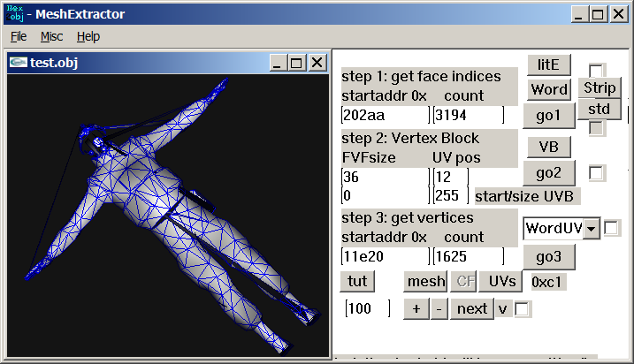This screenshot has height=364, width=634.
Task: Edit the 100 value field
Action: (368, 308)
